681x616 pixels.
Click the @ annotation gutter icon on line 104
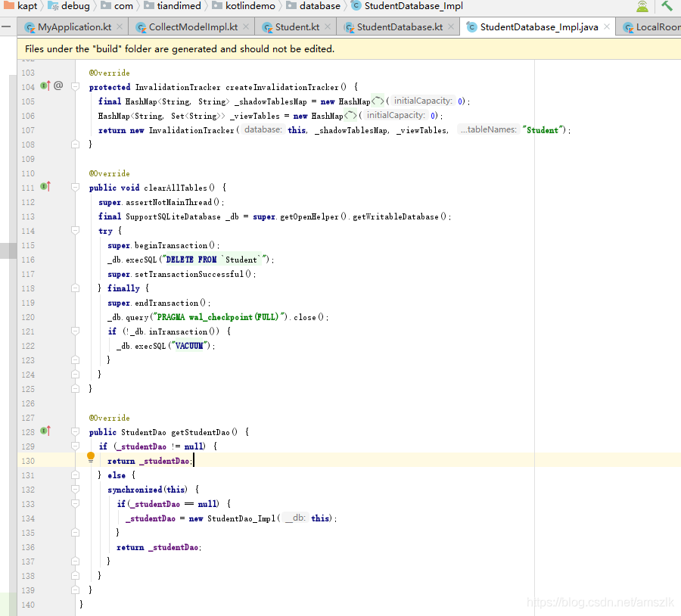click(58, 86)
